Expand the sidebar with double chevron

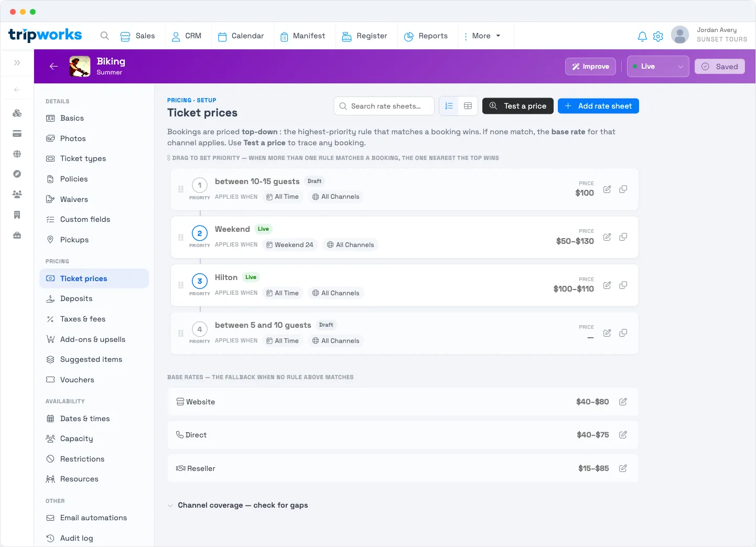click(17, 62)
